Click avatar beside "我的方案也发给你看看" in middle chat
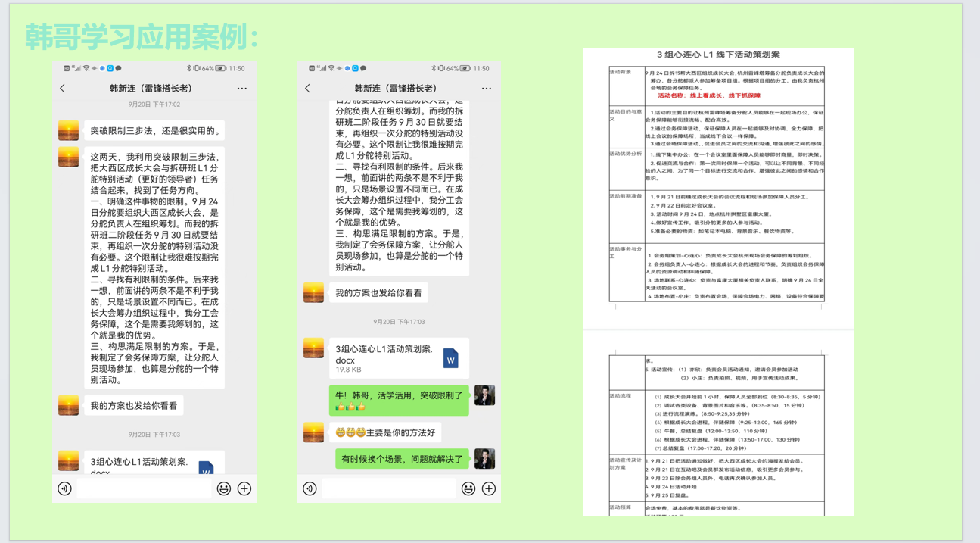 pyautogui.click(x=313, y=292)
